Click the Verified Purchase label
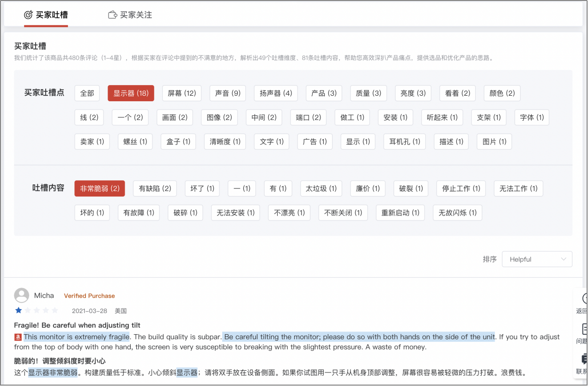This screenshot has width=588, height=386. [x=89, y=295]
